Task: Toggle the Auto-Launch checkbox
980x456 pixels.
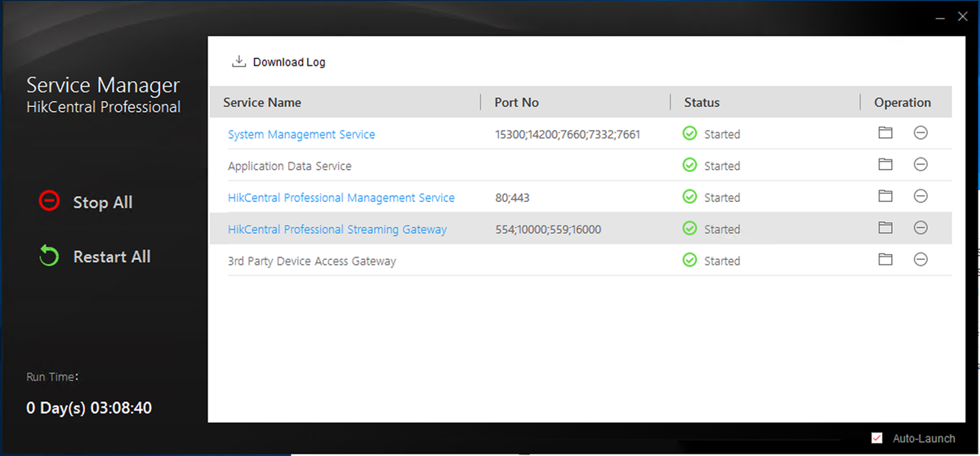Action: tap(877, 439)
